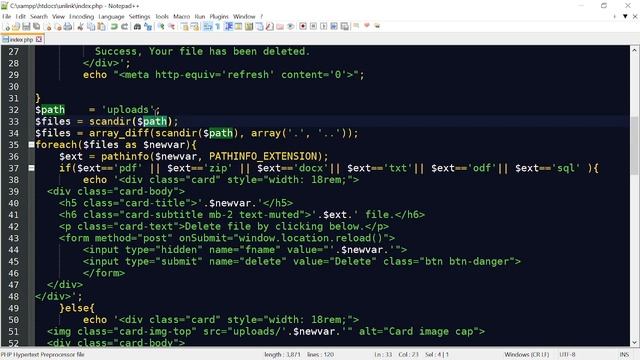Click the Close All toolbar icon

(x=58, y=27)
